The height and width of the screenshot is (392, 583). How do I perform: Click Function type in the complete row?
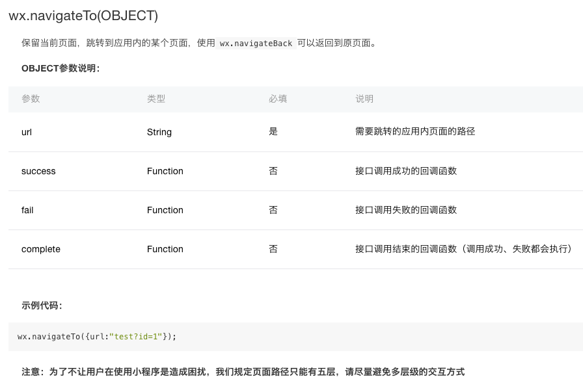click(165, 249)
